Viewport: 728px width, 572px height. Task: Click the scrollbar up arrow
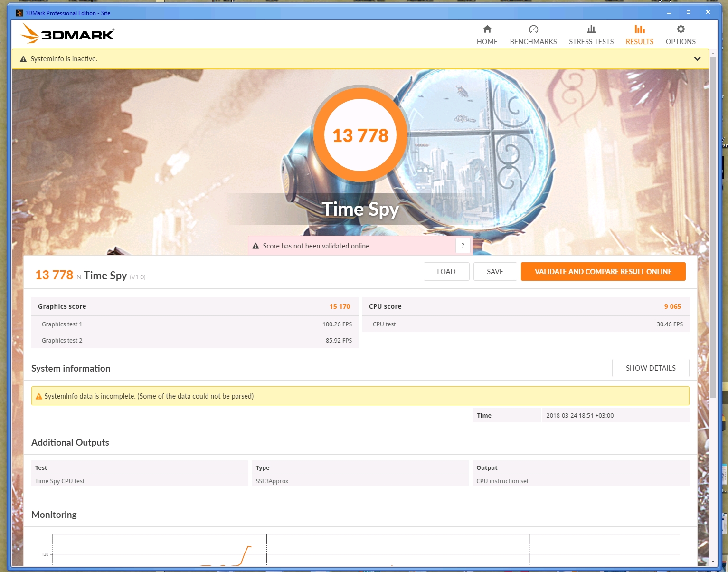pos(713,53)
